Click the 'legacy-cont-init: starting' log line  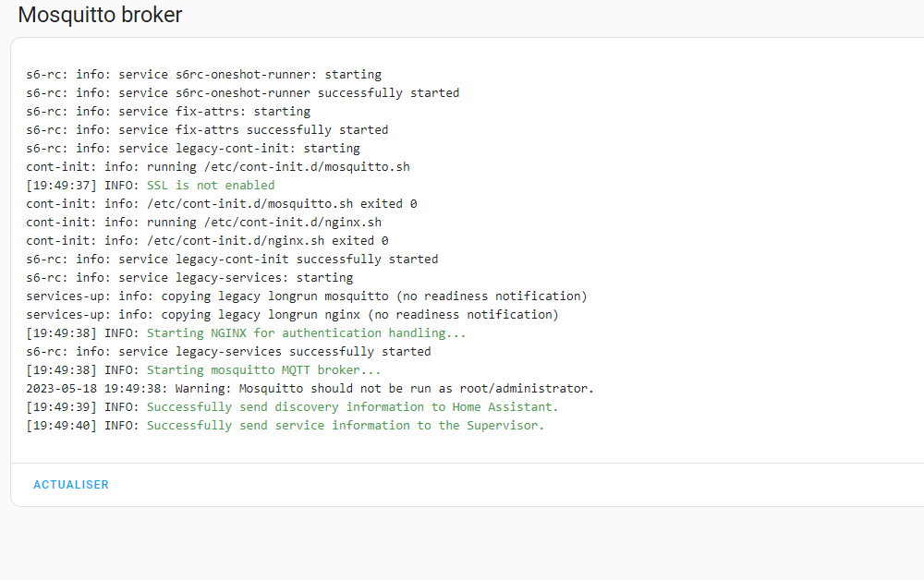[193, 149]
